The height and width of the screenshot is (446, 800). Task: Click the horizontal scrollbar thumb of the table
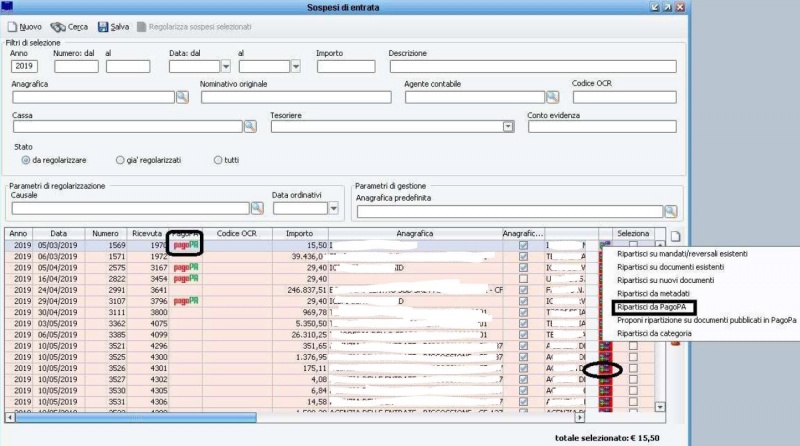(x=136, y=418)
